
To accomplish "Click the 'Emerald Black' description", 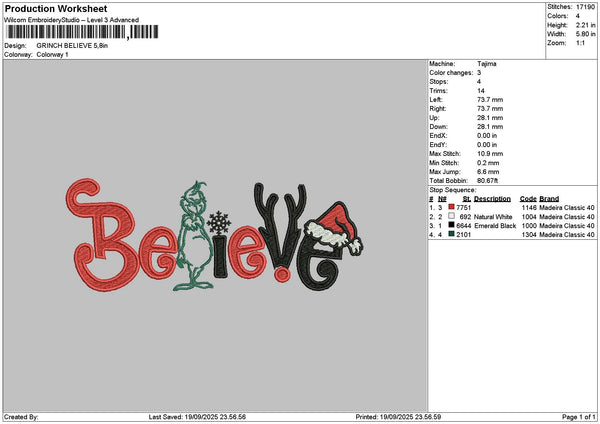I will tap(495, 225).
